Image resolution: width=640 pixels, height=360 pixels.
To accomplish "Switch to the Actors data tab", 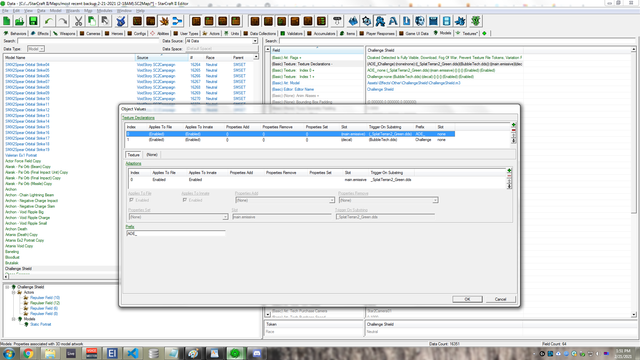I will click(211, 33).
